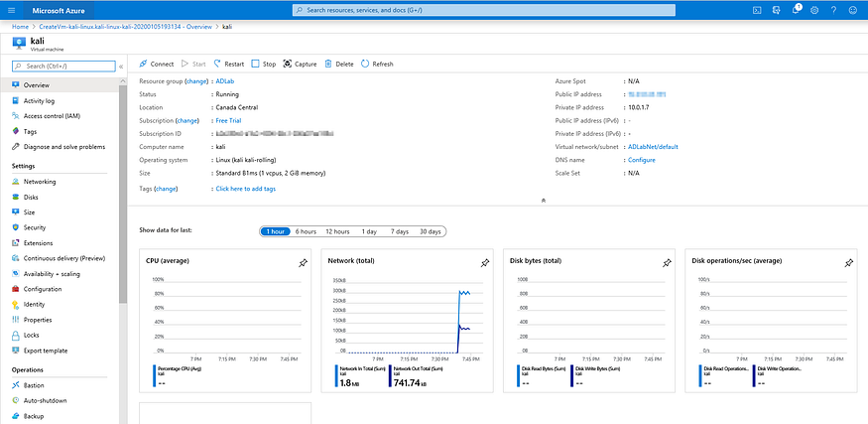
Task: Collapse the essentials section chevron
Action: point(543,200)
